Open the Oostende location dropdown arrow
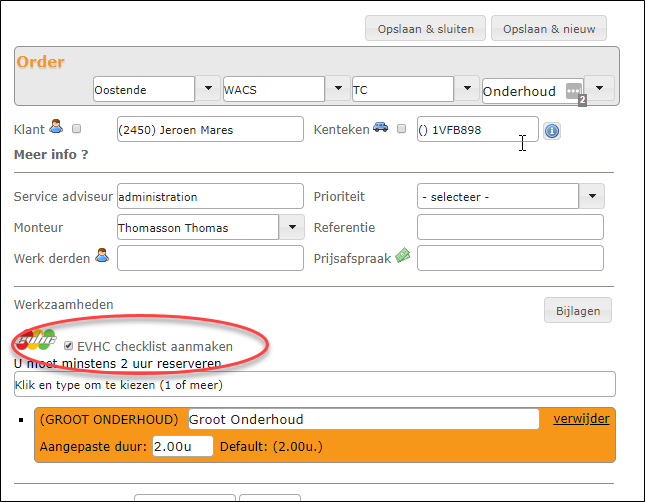This screenshot has height=502, width=645. [x=208, y=88]
